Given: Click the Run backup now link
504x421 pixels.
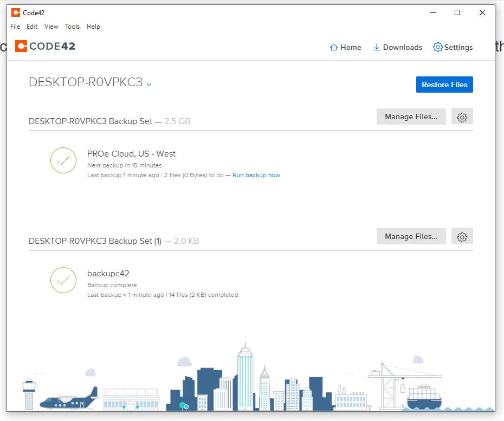Looking at the screenshot, I should tap(256, 175).
